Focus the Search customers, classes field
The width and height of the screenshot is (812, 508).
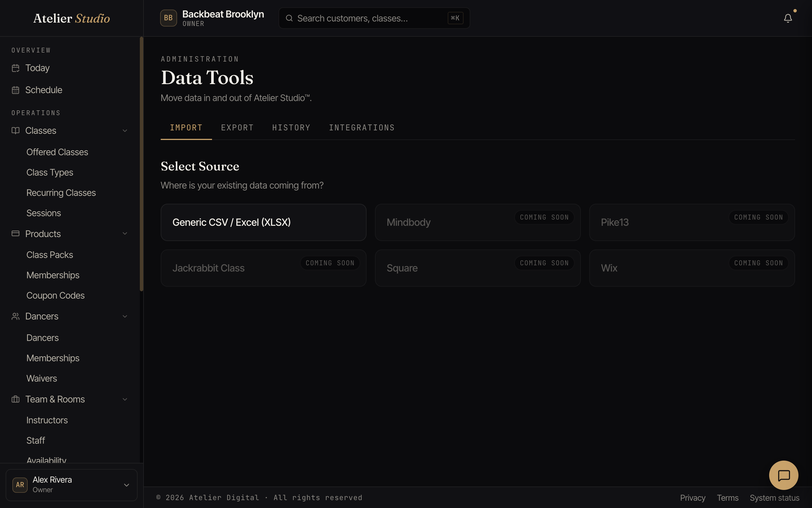point(374,18)
